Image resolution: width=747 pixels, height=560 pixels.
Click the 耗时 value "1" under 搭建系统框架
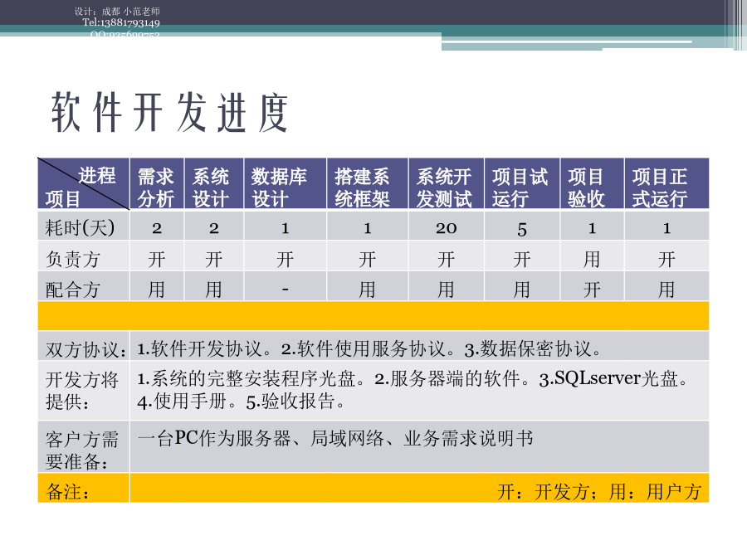click(368, 229)
